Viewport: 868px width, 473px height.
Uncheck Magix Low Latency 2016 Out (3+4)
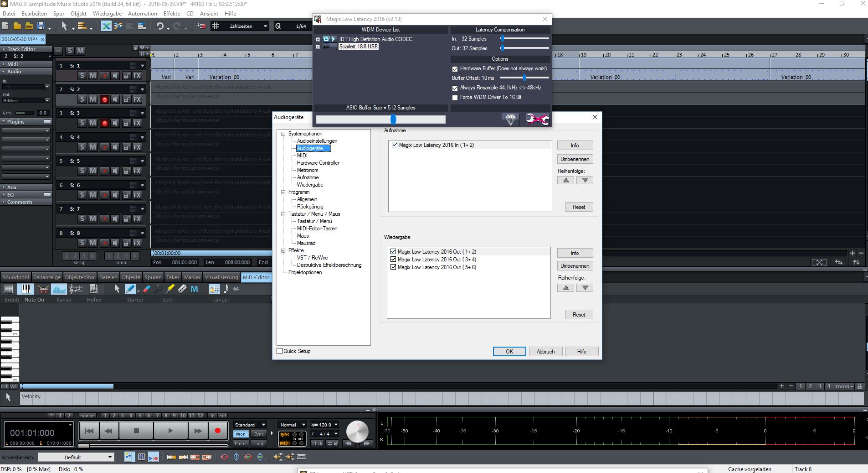393,259
